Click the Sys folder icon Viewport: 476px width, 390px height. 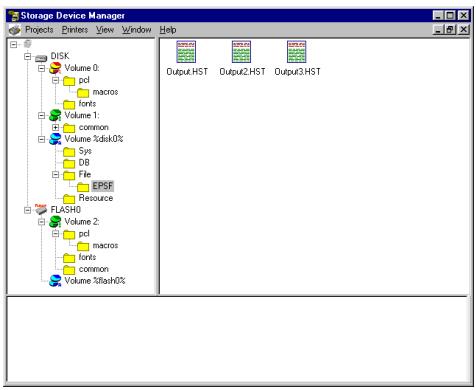69,151
